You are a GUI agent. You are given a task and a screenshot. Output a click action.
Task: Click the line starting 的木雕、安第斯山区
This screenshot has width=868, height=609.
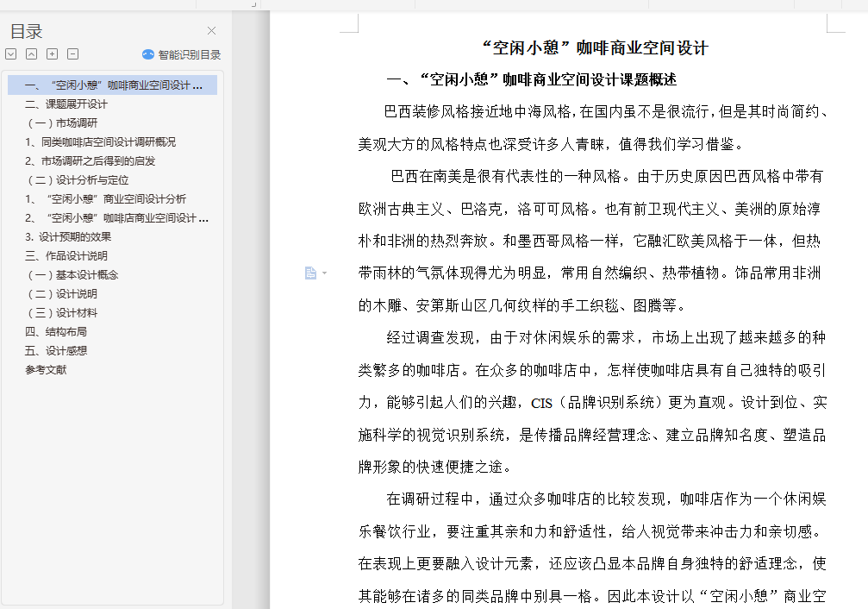(522, 305)
